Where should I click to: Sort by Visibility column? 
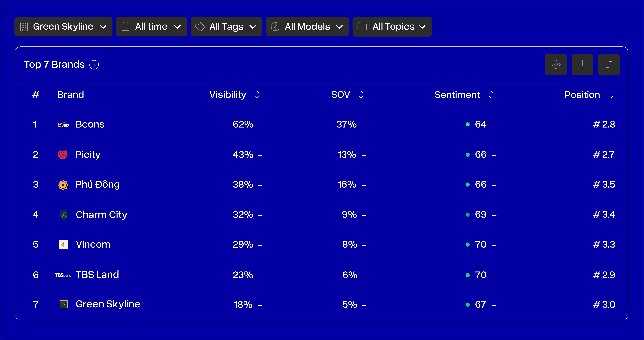[x=257, y=95]
